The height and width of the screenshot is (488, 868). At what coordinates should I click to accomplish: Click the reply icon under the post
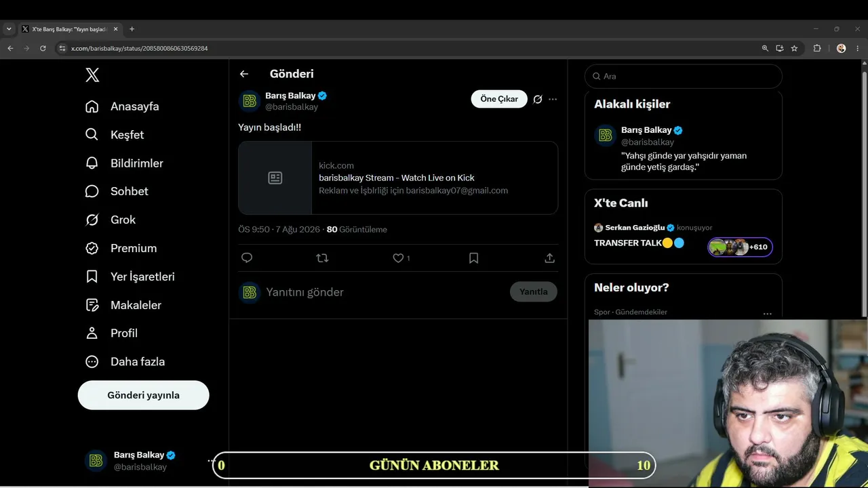pos(247,258)
